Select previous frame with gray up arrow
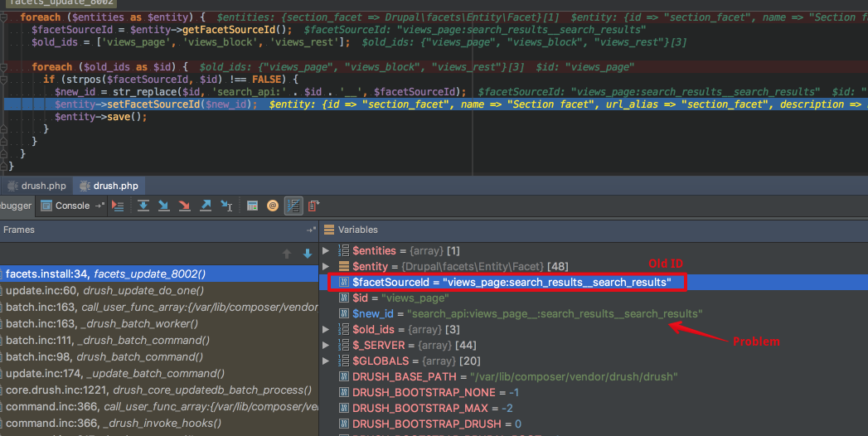 coord(287,254)
